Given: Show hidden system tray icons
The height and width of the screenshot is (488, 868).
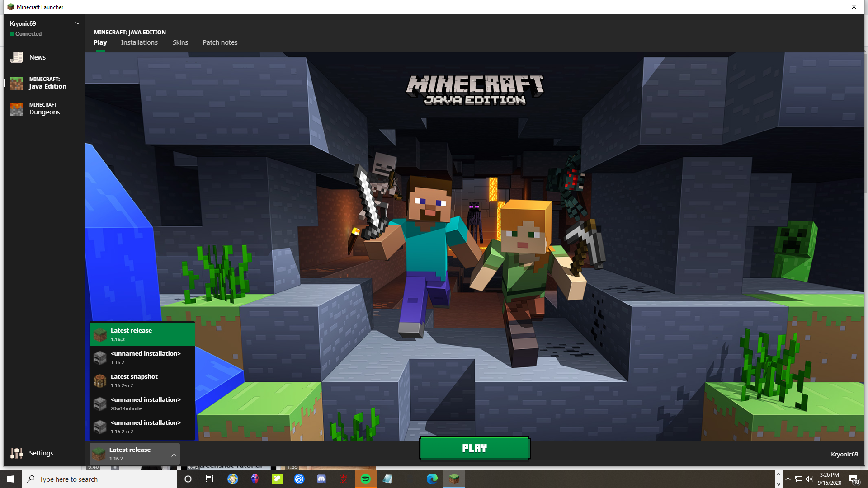Looking at the screenshot, I should [x=788, y=479].
